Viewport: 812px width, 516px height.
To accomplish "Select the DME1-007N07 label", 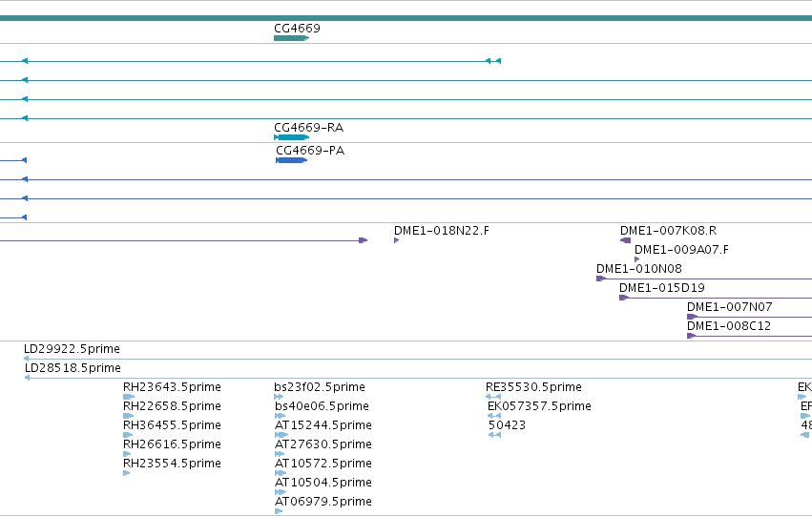I will (730, 307).
